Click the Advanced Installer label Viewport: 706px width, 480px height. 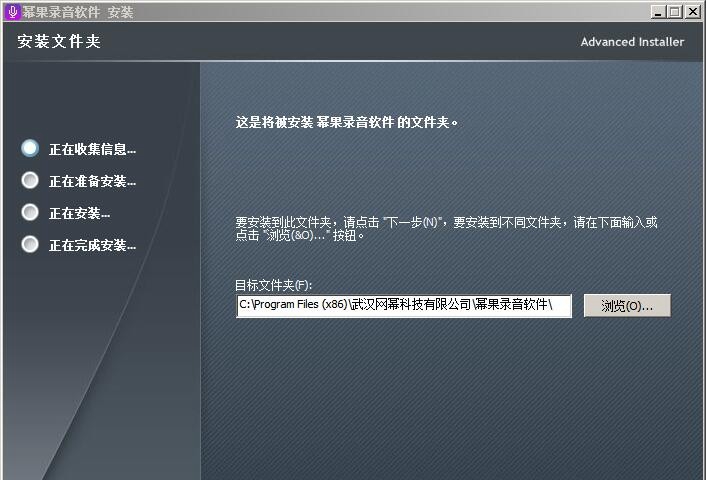pos(632,42)
